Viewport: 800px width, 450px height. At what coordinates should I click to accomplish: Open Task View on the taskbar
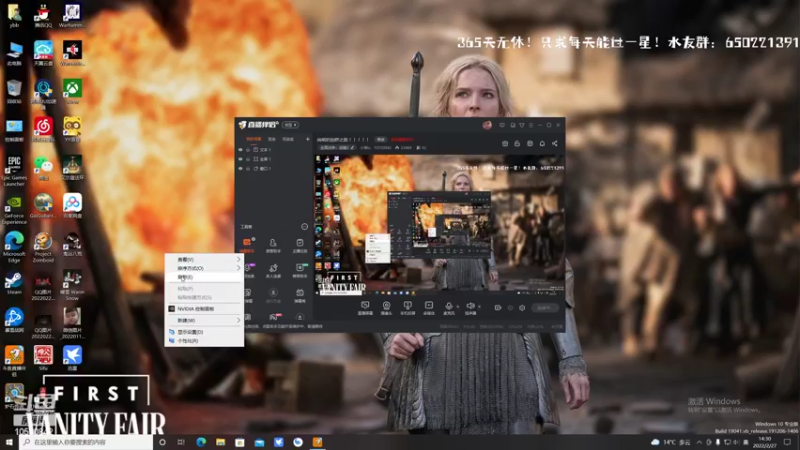pyautogui.click(x=181, y=442)
